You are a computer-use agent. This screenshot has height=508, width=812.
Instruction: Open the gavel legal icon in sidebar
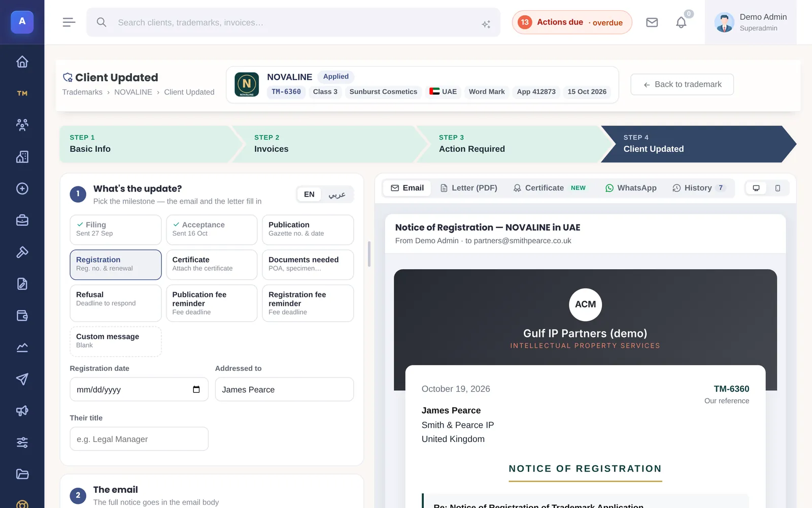click(22, 252)
